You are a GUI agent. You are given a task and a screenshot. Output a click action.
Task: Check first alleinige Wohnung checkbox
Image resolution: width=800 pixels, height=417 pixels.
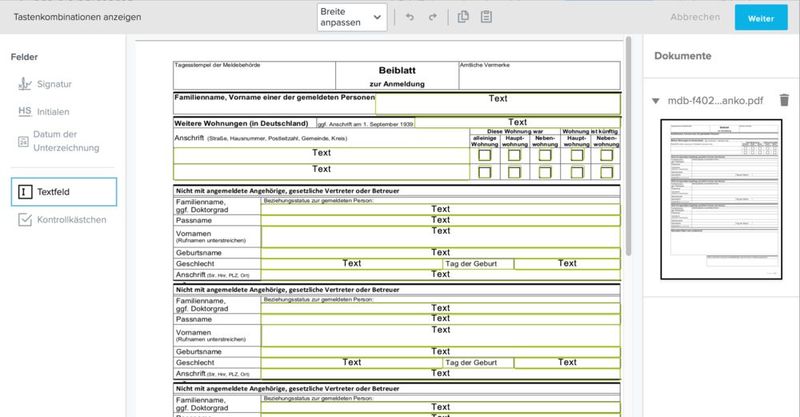tap(484, 155)
